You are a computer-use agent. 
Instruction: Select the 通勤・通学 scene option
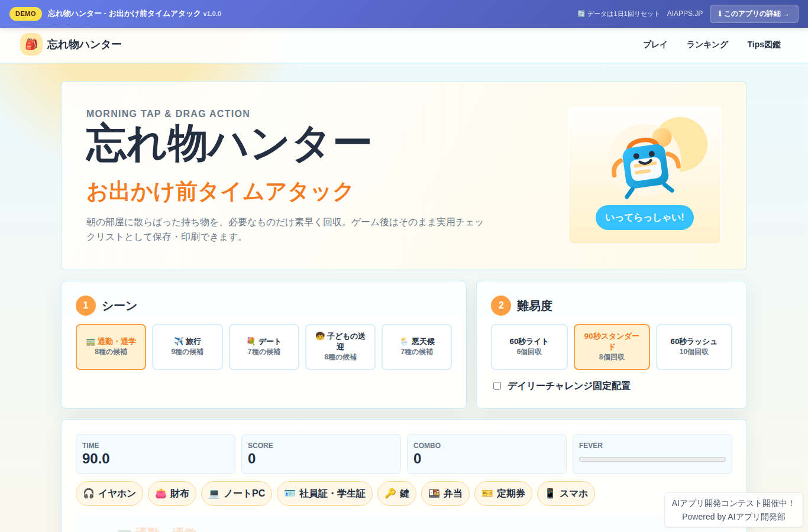[x=111, y=347]
